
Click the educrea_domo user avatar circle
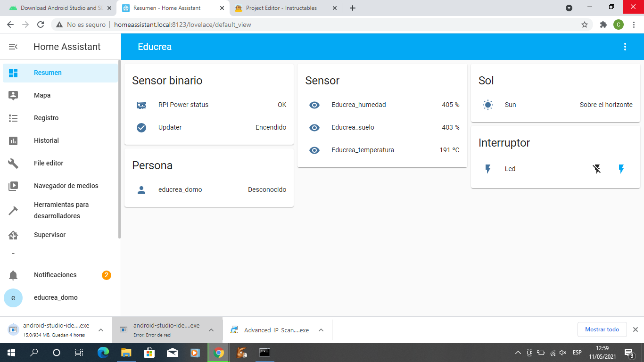(13, 298)
